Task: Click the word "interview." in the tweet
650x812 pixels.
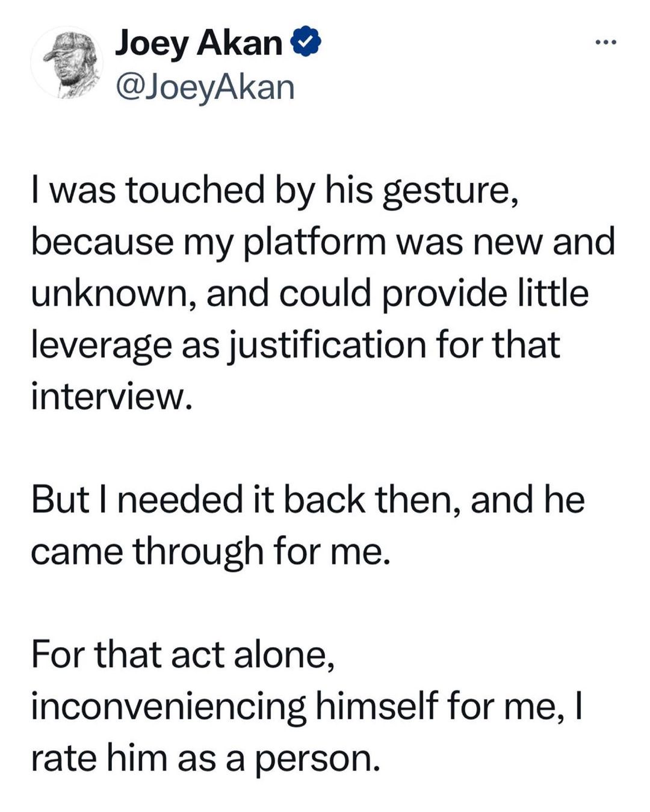Action: 111,397
